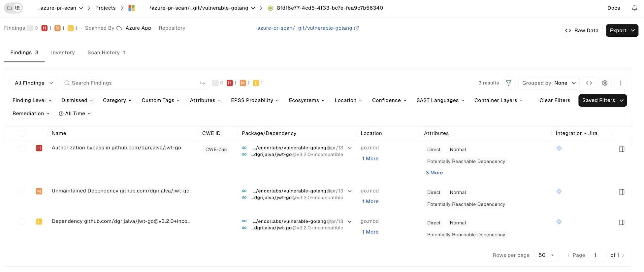Open the Finding Level filter dropdown
This screenshot has height=272, width=644.
pyautogui.click(x=32, y=100)
